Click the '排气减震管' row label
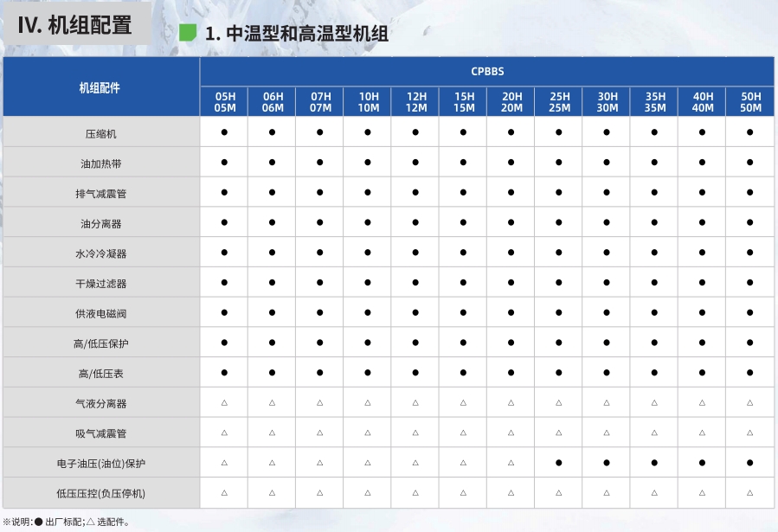This screenshot has height=532, width=778. (100, 194)
